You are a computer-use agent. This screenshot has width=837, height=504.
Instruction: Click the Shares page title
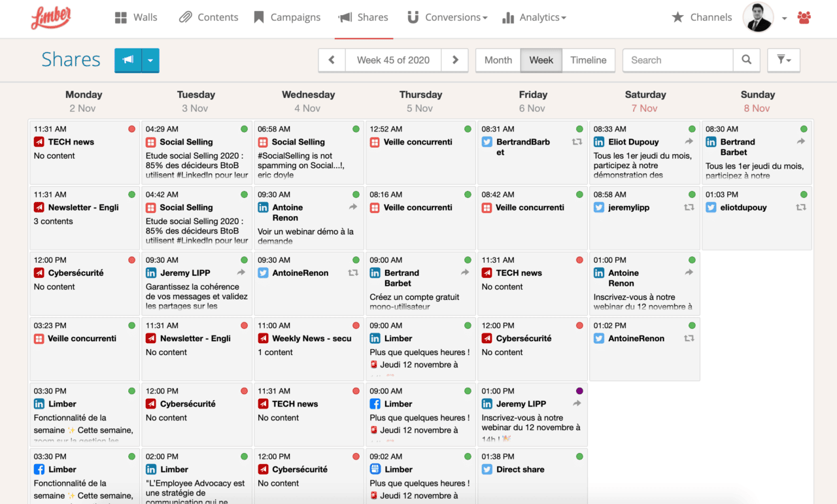71,59
